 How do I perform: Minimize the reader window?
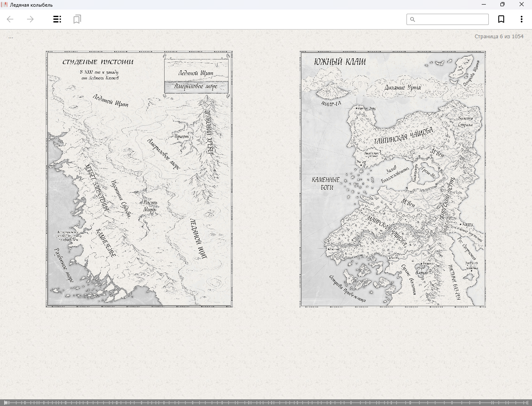[x=484, y=5]
